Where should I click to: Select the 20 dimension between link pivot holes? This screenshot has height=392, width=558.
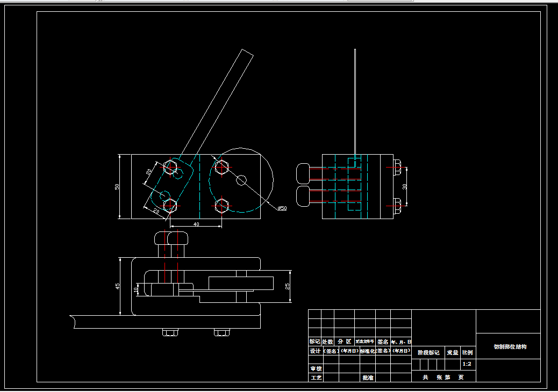click(x=149, y=172)
